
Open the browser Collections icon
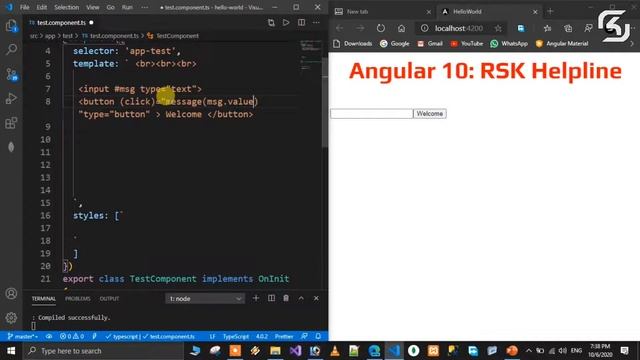[568, 28]
